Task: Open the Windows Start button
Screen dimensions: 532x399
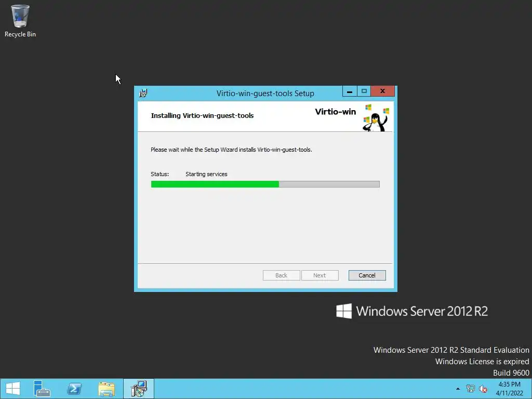Action: [x=13, y=389]
